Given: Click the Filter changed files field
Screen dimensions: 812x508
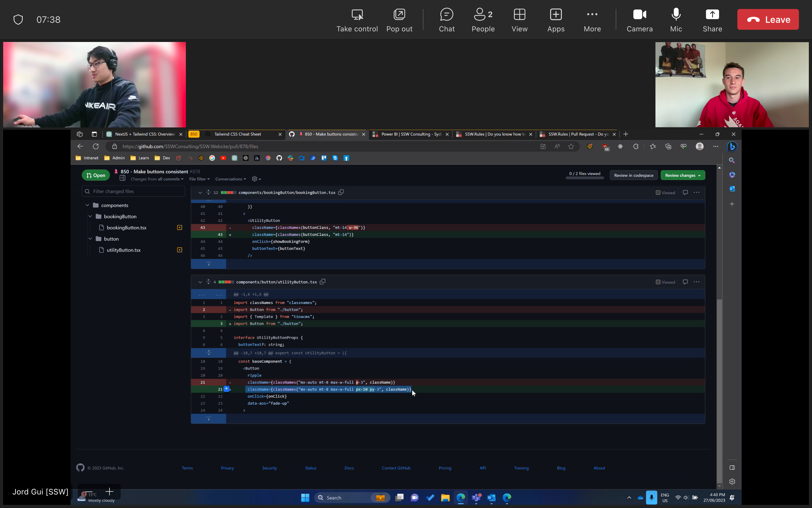Looking at the screenshot, I should (x=133, y=191).
